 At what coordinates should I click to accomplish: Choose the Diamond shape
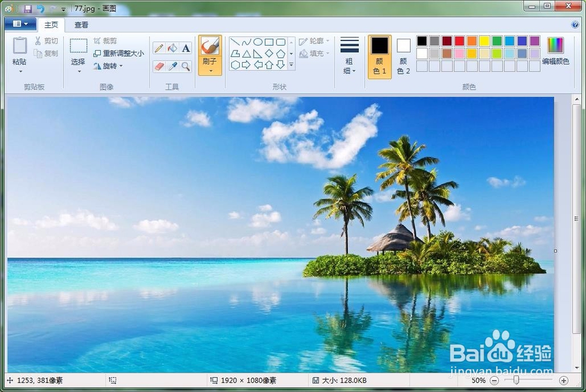pyautogui.click(x=269, y=53)
